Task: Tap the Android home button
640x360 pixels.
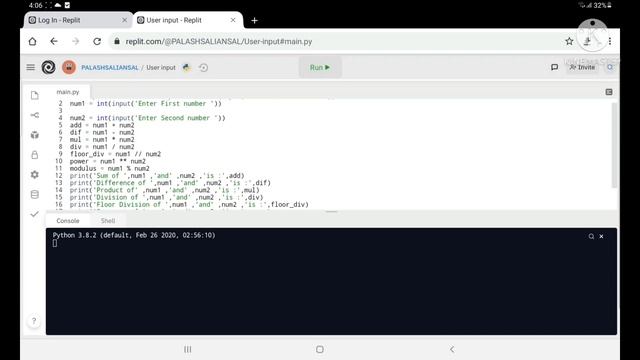Action: click(320, 349)
